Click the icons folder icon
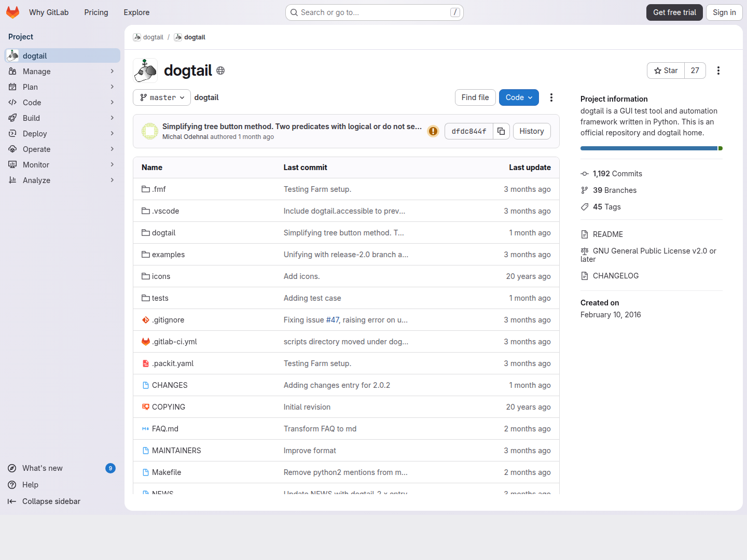Viewport: 747px width, 560px height. click(146, 276)
